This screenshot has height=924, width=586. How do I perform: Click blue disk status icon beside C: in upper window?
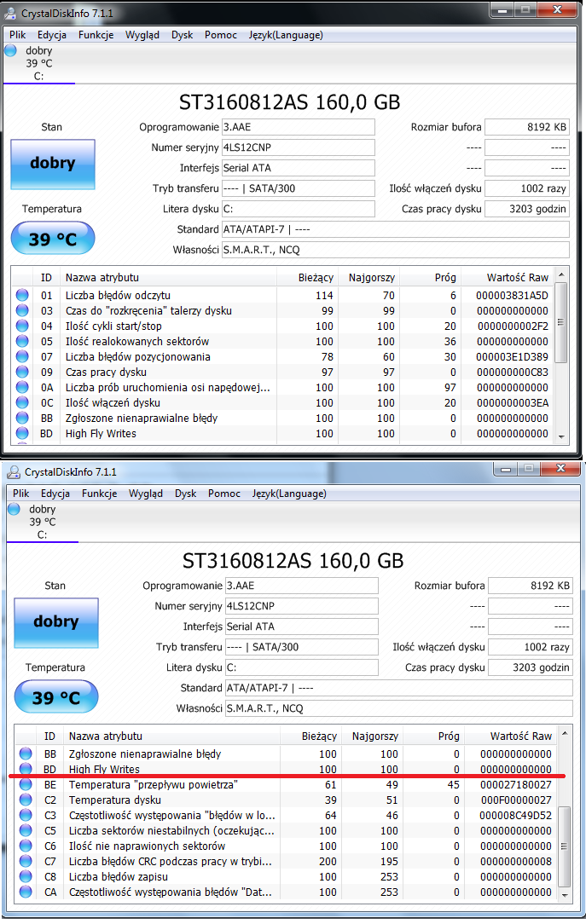pyautogui.click(x=11, y=50)
